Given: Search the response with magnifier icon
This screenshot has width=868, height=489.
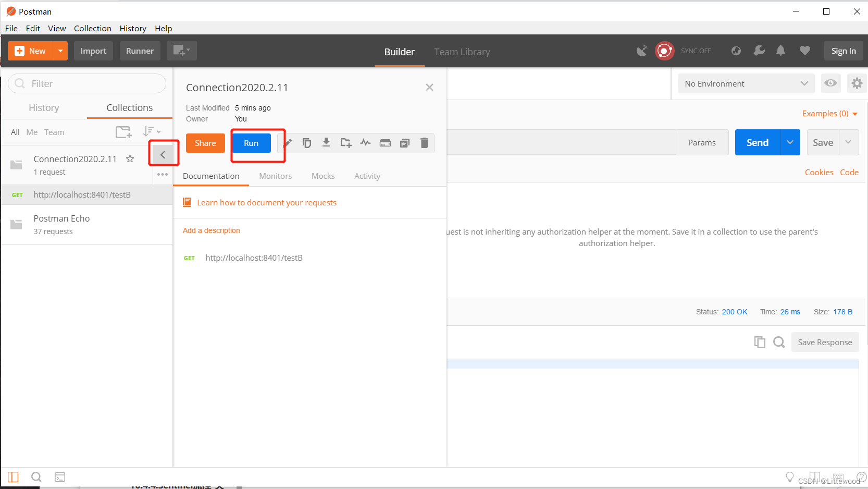Looking at the screenshot, I should click(779, 342).
